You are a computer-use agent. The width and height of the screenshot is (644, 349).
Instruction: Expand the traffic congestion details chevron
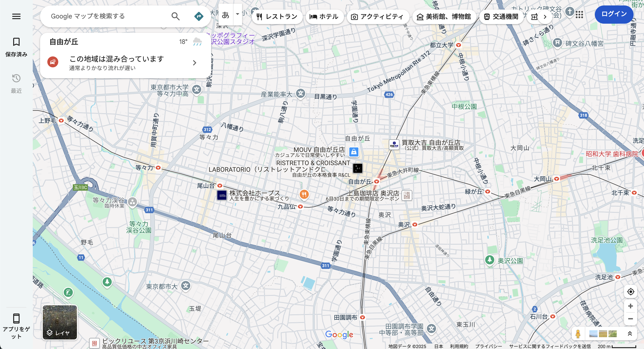195,63
